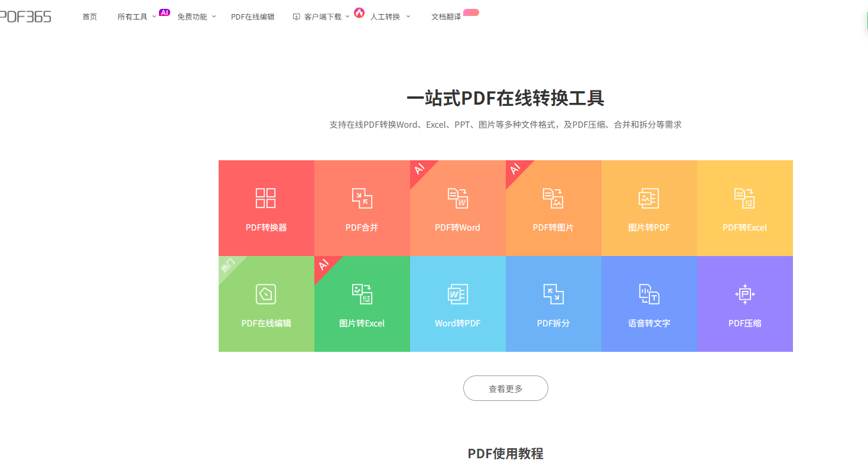
Task: Go to 首页 in the navigation bar
Action: [90, 17]
